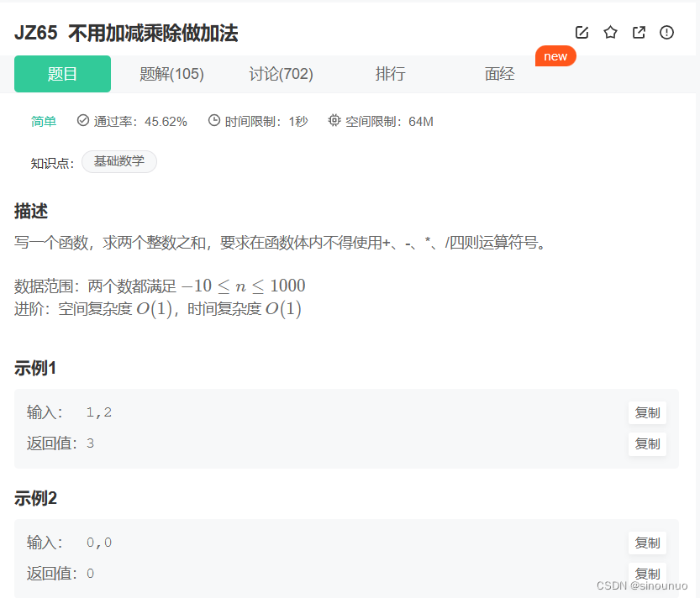Click the pass rate checkmark icon
This screenshot has height=598, width=700.
83,120
